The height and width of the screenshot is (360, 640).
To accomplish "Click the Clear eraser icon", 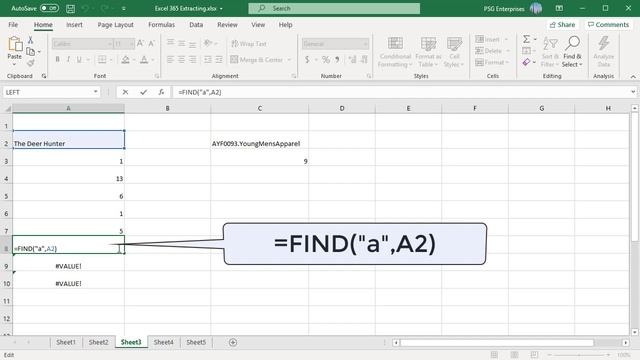I will pyautogui.click(x=527, y=62).
